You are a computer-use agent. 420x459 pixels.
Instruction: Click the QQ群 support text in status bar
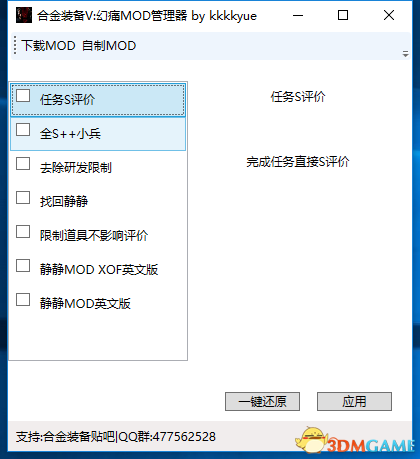coord(167,437)
